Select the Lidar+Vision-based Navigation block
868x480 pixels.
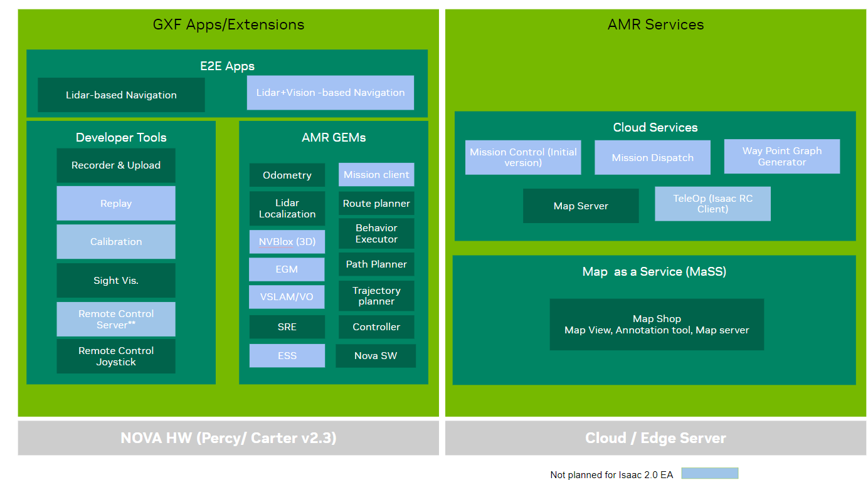point(331,93)
